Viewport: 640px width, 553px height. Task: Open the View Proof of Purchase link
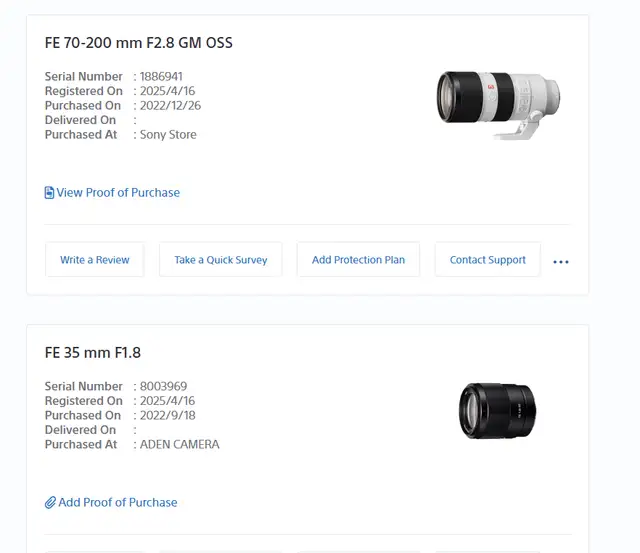pos(118,193)
